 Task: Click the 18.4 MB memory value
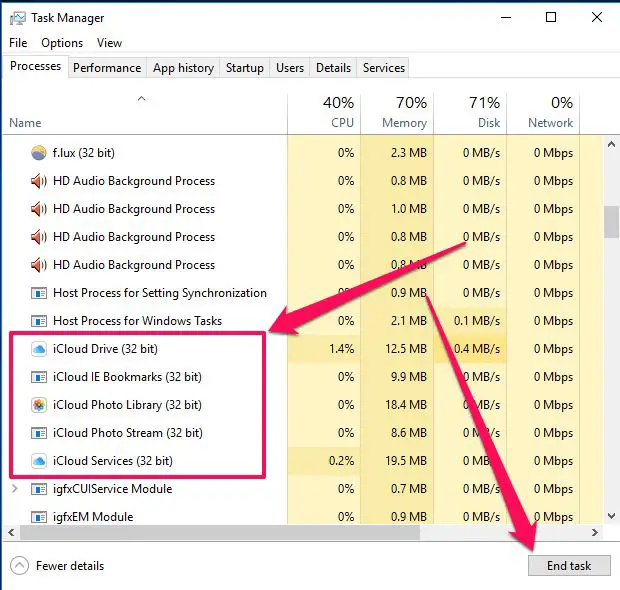tap(406, 405)
